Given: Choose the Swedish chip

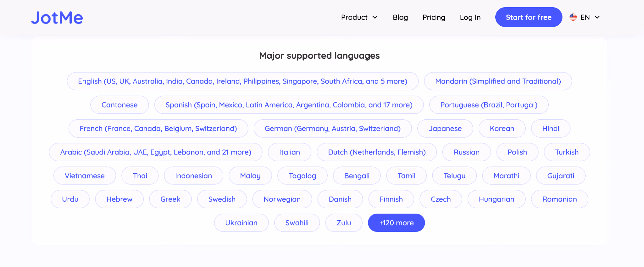Looking at the screenshot, I should pos(222,199).
